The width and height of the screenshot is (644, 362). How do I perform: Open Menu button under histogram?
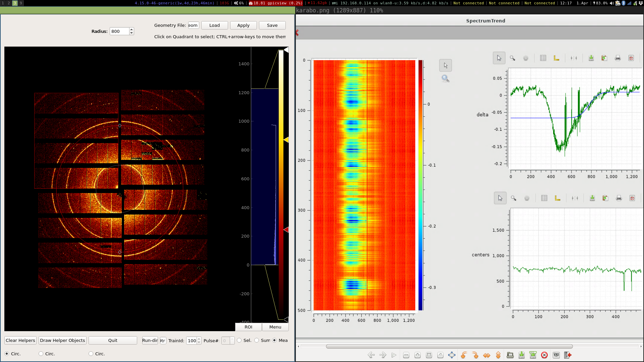275,327
